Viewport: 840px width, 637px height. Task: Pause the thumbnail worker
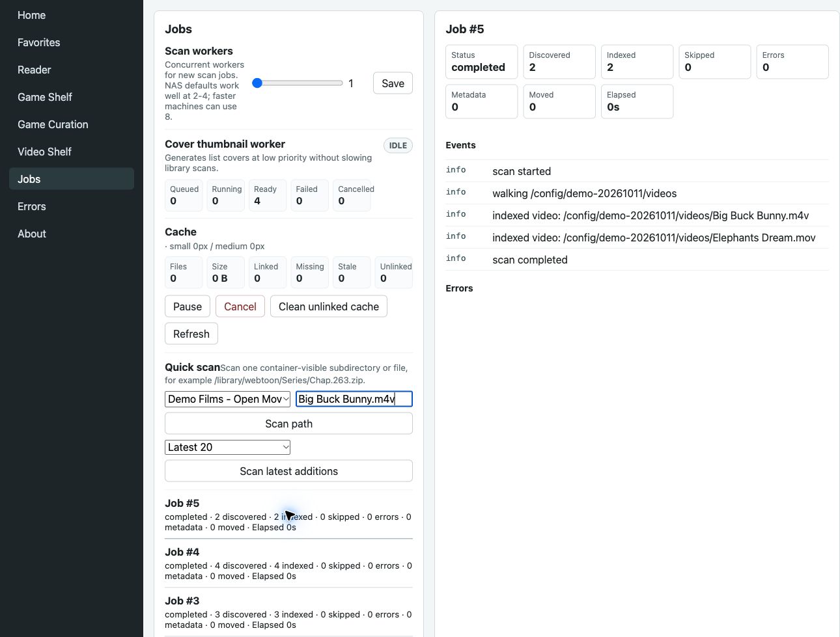point(188,306)
